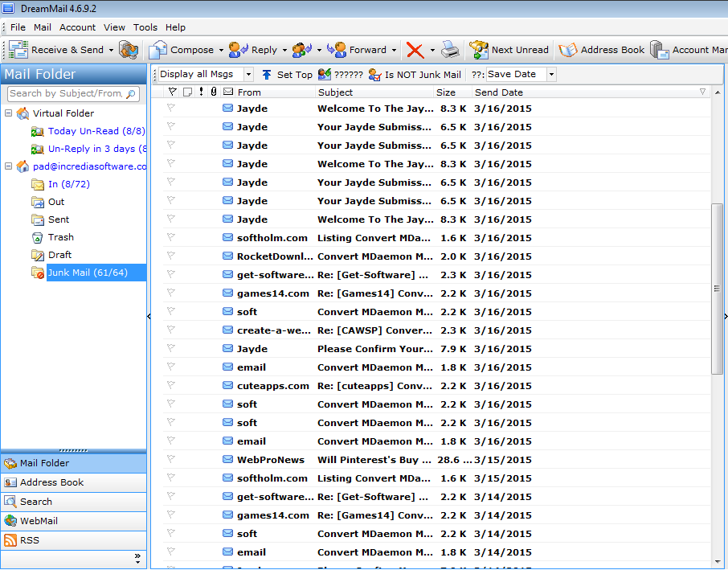The width and height of the screenshot is (728, 570).
Task: Open the Sent folder
Action: (59, 219)
